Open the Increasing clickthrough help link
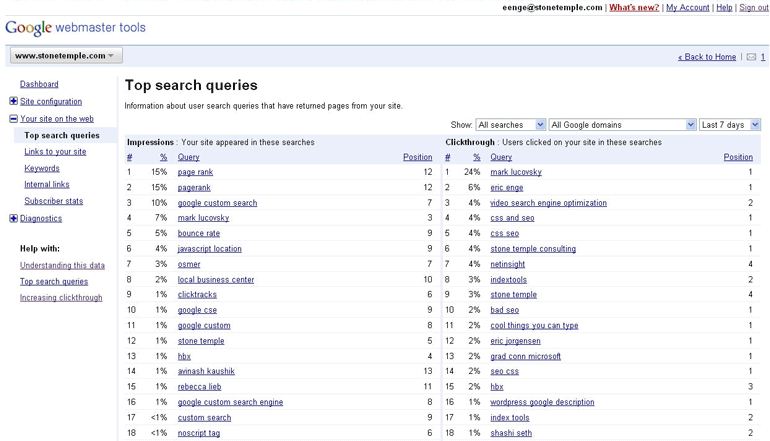770x441 pixels. [61, 298]
